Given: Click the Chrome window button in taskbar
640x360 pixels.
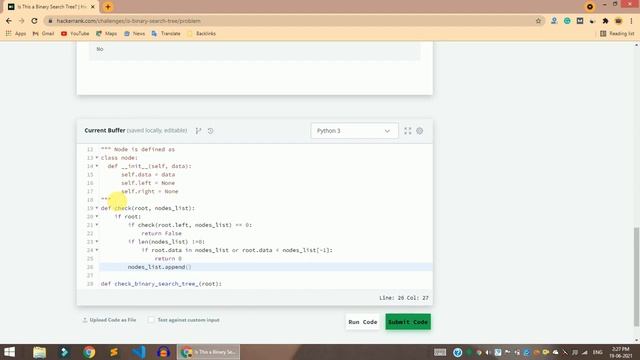Looking at the screenshot, I should [208, 352].
